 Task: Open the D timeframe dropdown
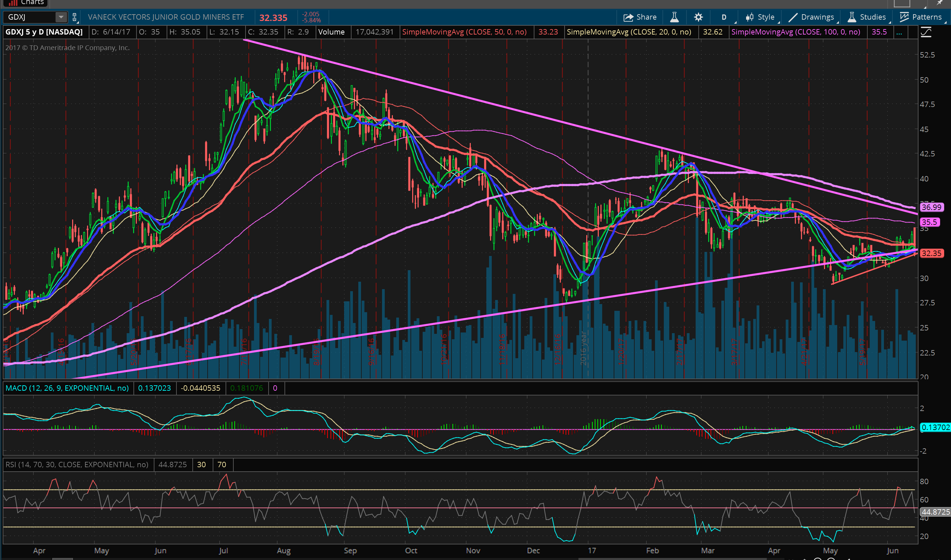(x=724, y=17)
